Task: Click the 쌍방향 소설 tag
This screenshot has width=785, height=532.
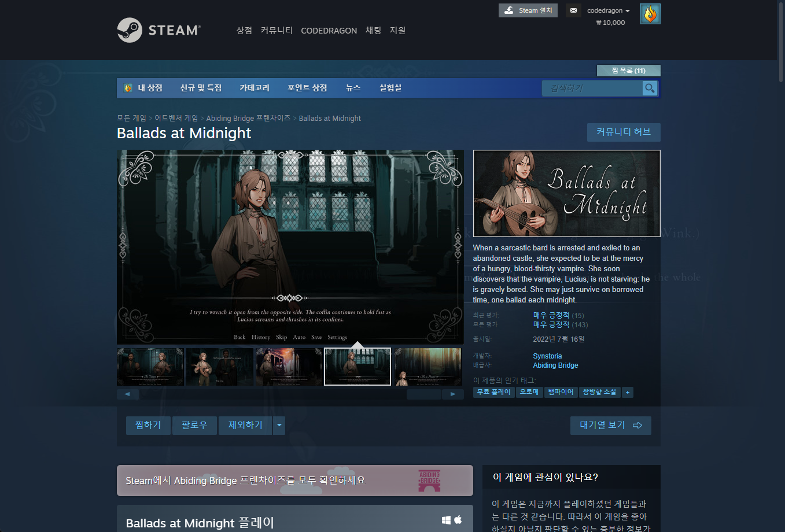Action: click(x=599, y=392)
